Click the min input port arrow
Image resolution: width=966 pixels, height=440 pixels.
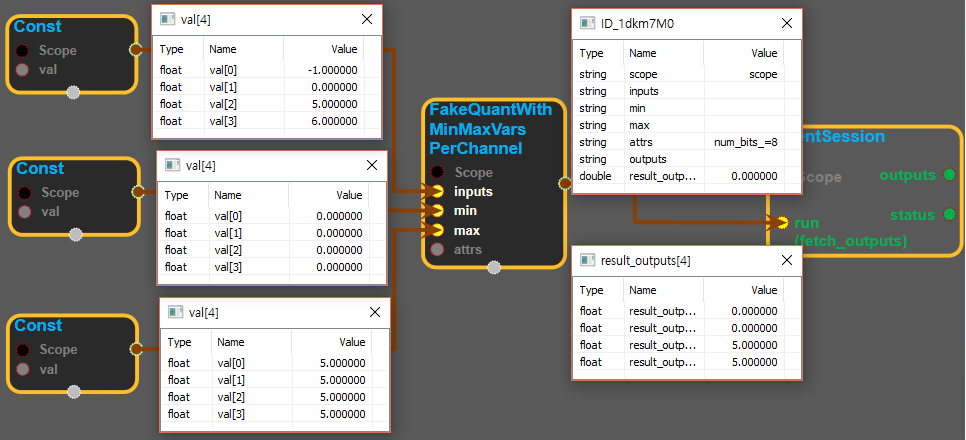coord(437,211)
